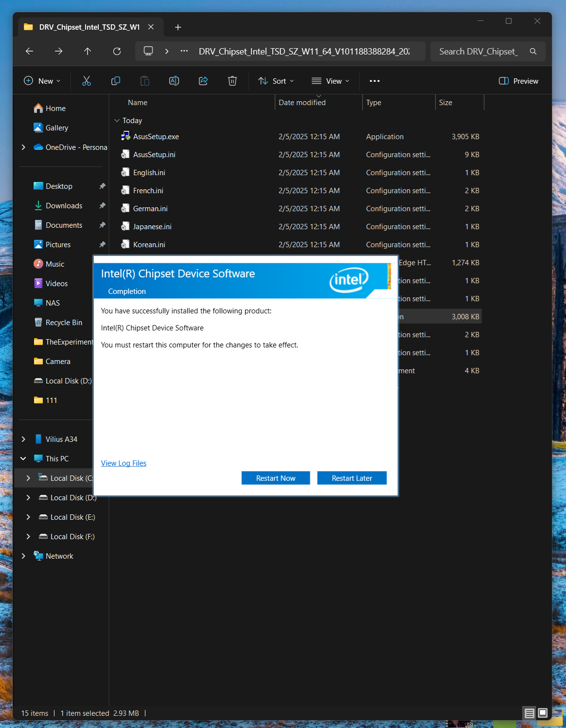Open Camera folder in sidebar
Viewport: 566px width, 728px height.
click(x=58, y=362)
